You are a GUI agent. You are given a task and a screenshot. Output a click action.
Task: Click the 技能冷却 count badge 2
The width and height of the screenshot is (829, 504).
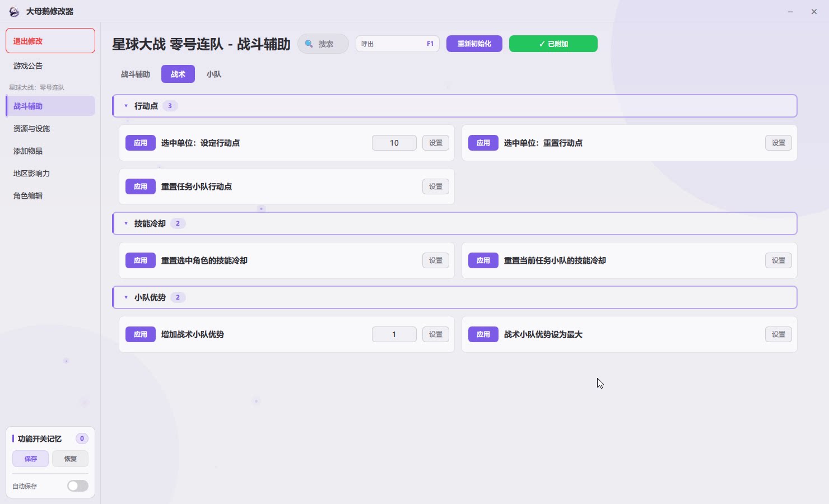[178, 223]
